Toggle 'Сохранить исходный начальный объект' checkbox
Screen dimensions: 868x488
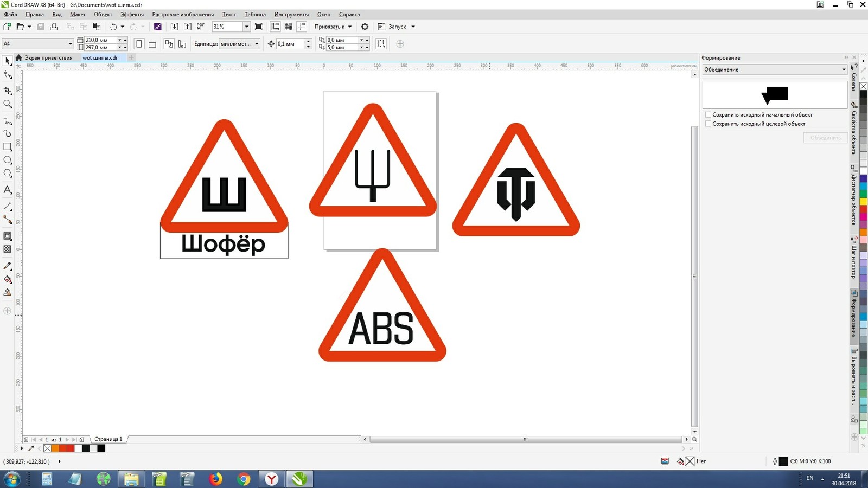pyautogui.click(x=708, y=114)
